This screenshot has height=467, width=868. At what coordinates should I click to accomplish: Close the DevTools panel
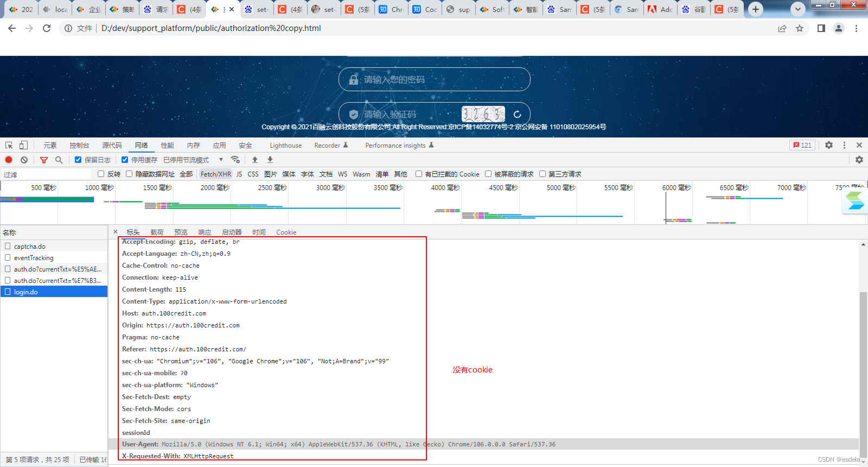(x=859, y=145)
